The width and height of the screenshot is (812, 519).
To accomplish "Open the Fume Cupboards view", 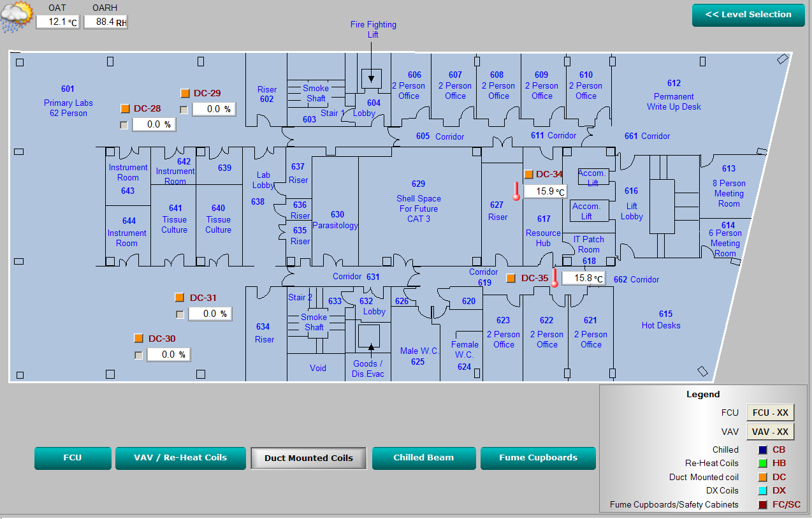I will point(538,458).
